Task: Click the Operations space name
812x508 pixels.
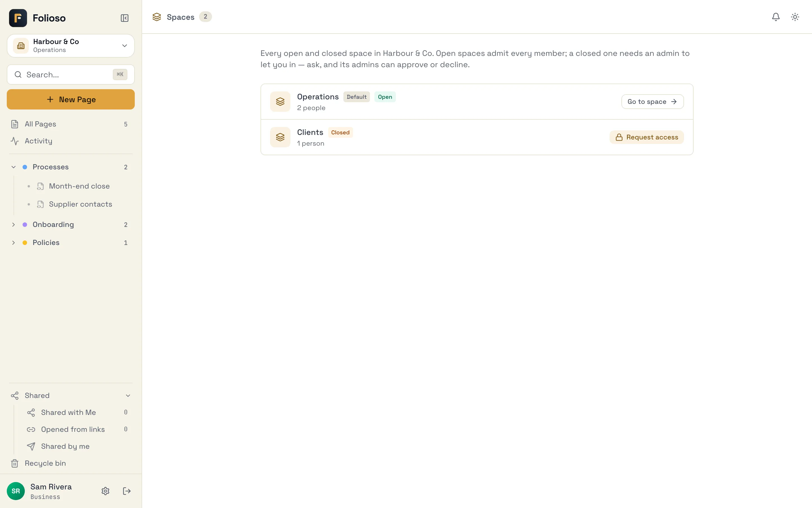Action: tap(318, 97)
